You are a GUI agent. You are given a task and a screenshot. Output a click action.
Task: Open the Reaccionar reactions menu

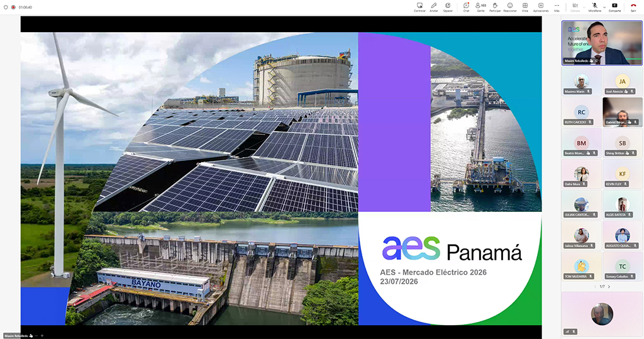509,7
